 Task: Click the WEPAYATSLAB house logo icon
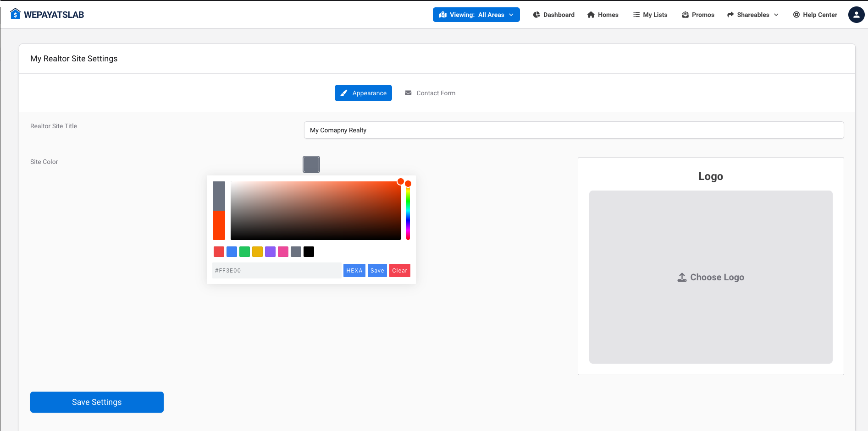15,14
